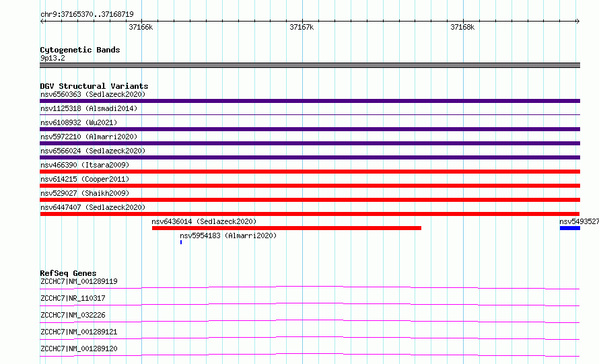Click the magenta line of ZCCHC7|NM_001289120
Image resolution: width=599 pixels, height=364 pixels.
pos(310,354)
